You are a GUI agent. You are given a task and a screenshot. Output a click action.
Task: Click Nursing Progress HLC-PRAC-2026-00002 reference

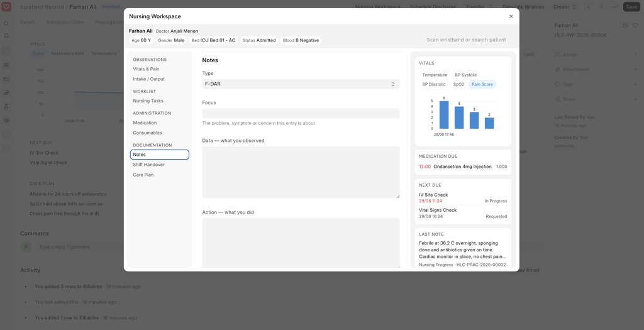pyautogui.click(x=462, y=265)
